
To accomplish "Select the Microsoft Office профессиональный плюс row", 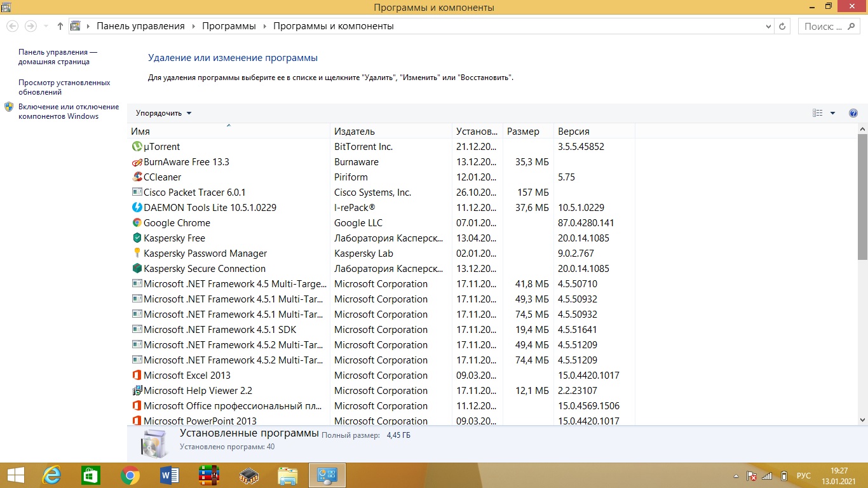I will coord(381,406).
